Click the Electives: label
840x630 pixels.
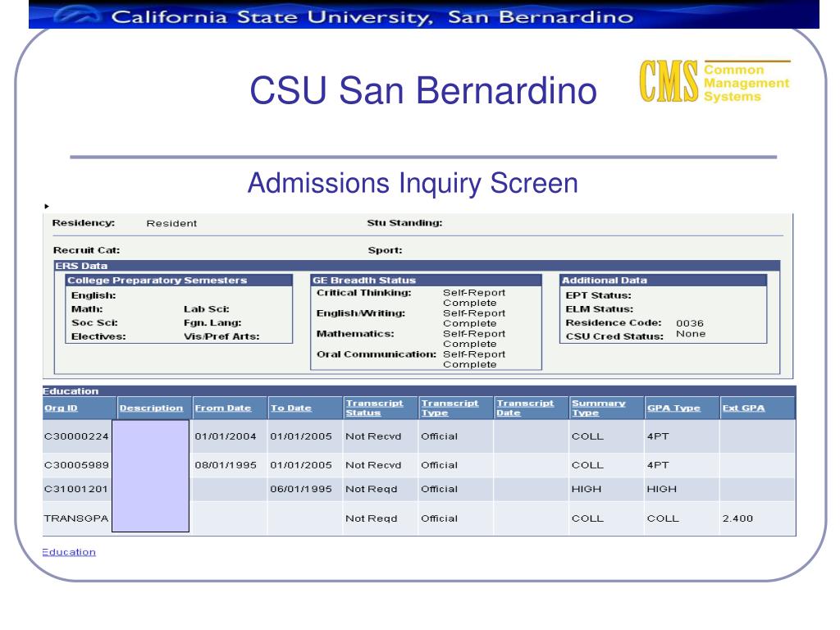pyautogui.click(x=98, y=336)
